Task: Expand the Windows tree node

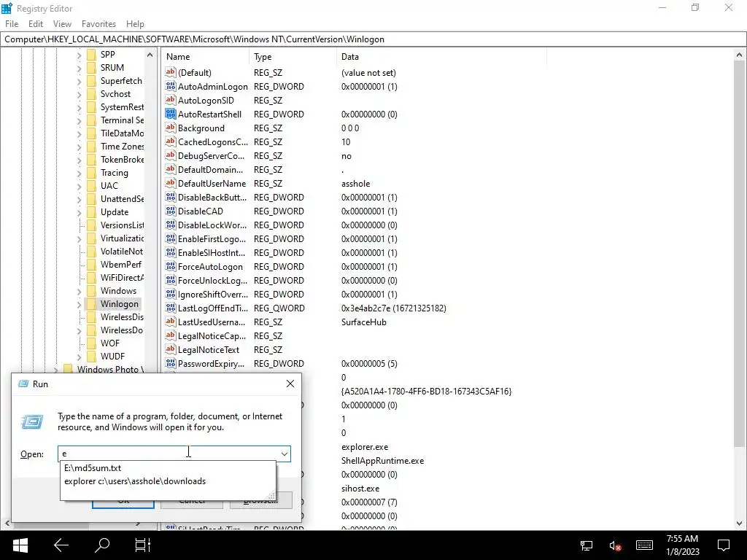Action: pos(79,292)
